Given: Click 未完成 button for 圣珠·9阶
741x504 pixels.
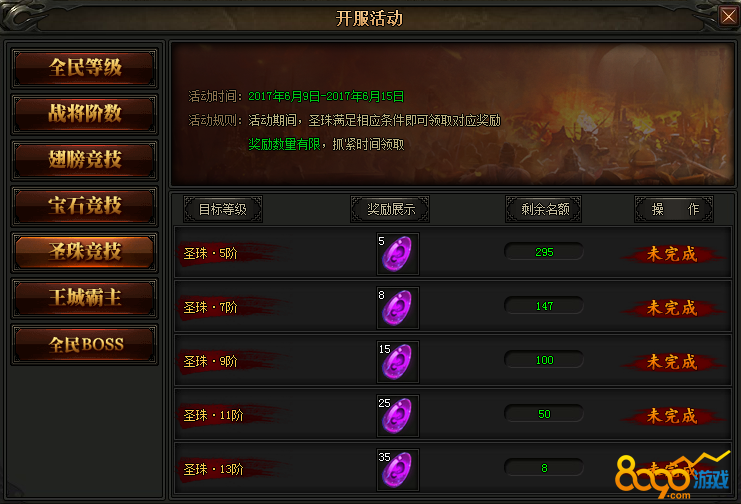Looking at the screenshot, I should (672, 362).
